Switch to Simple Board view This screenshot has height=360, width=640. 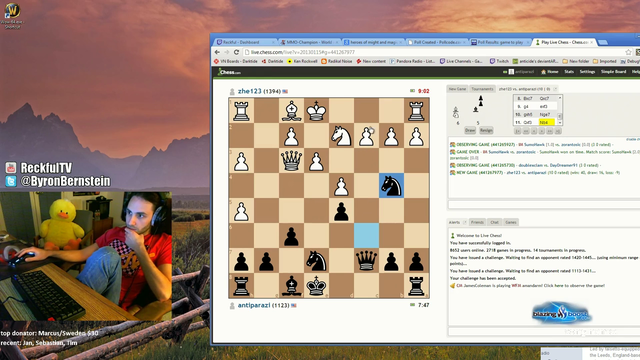(613, 72)
